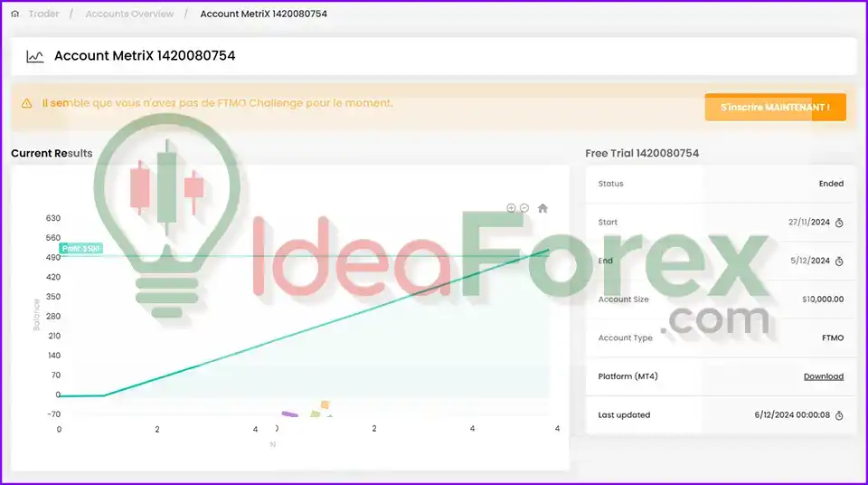Screen dimensions: 868x485
Task: Click the clock icon next to Last updated
Action: click(839, 415)
